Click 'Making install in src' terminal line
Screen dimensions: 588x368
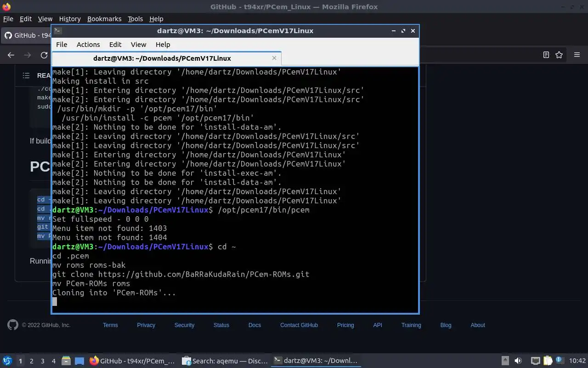point(100,81)
